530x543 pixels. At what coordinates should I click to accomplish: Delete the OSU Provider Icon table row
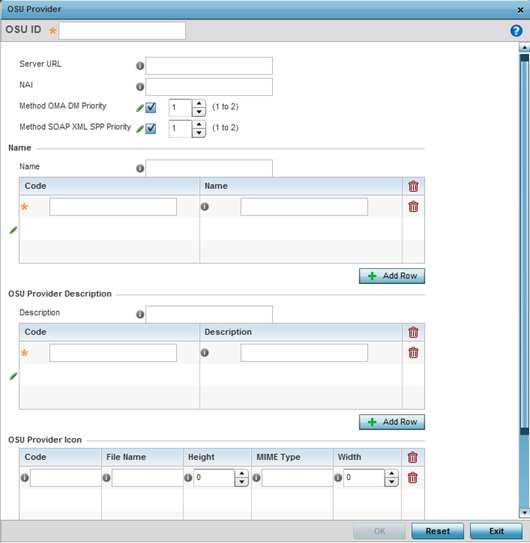pyautogui.click(x=413, y=478)
